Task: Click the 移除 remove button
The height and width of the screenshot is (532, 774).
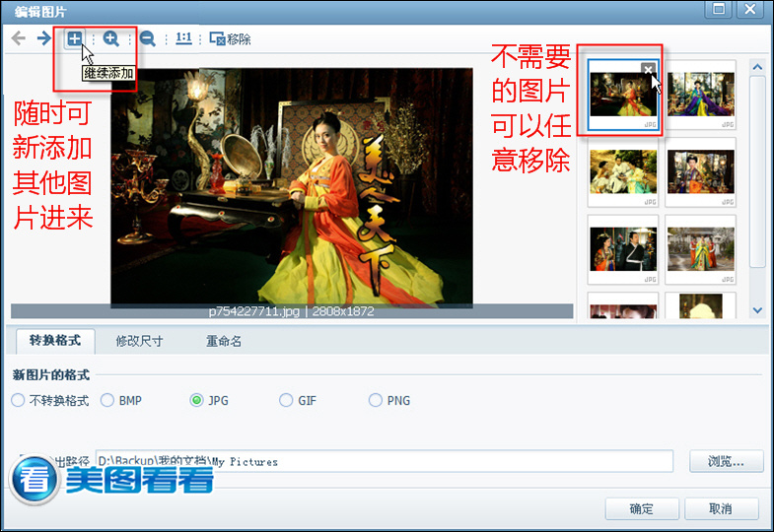Action: point(230,39)
